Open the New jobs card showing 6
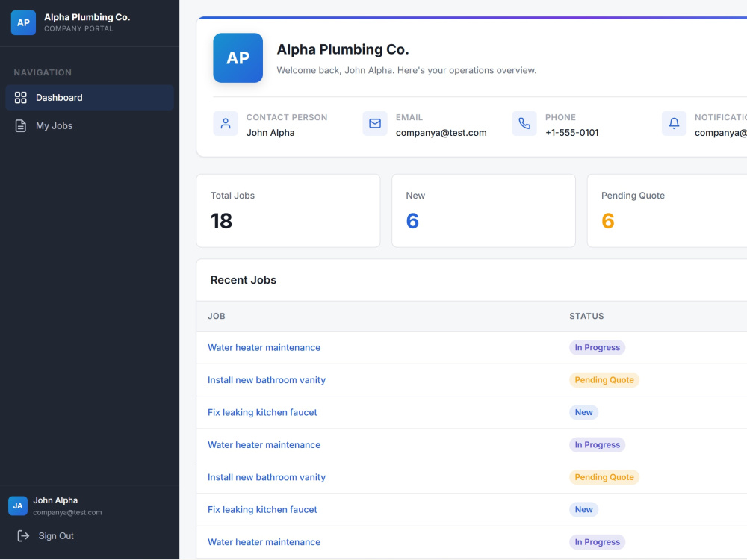 point(483,211)
